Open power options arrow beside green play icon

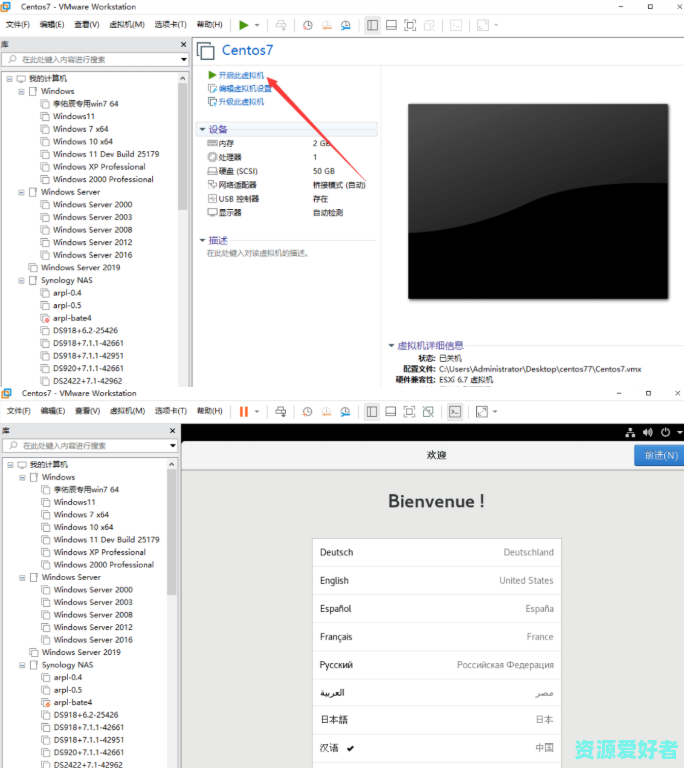tap(257, 25)
